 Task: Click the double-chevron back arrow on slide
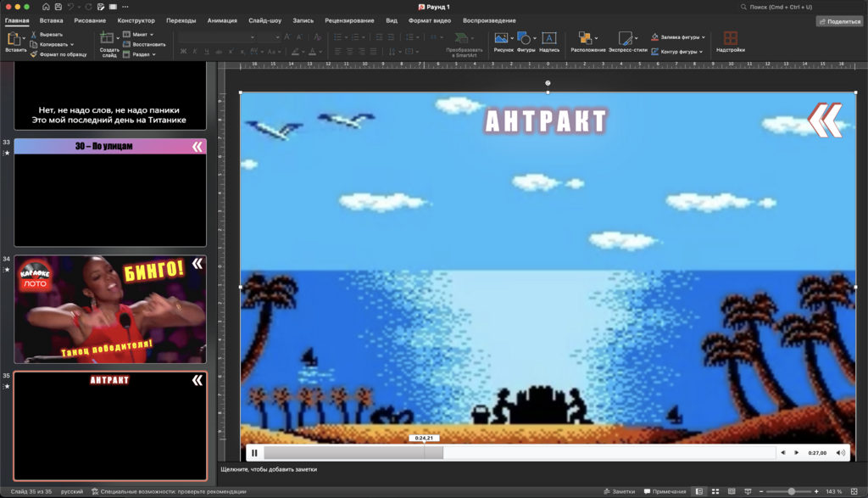pos(825,120)
